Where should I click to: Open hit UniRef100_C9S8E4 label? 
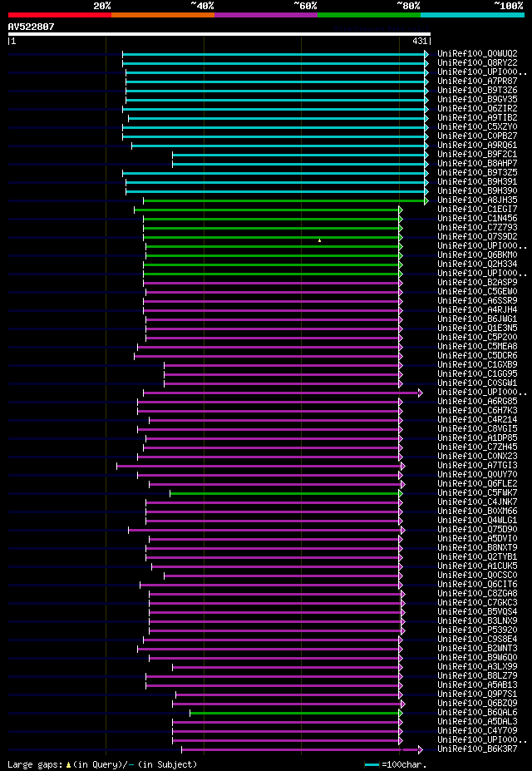(x=477, y=641)
